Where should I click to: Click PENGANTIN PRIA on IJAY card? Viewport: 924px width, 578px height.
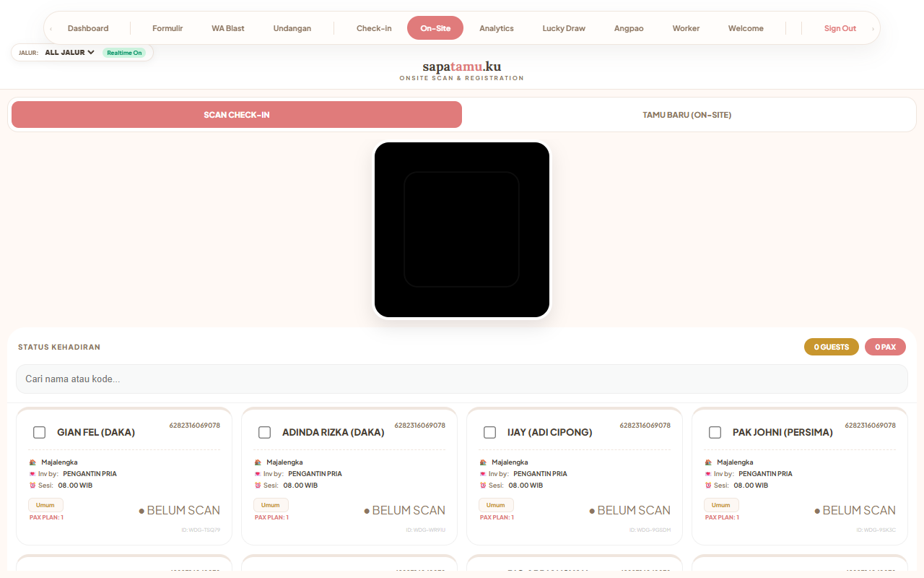[540, 474]
